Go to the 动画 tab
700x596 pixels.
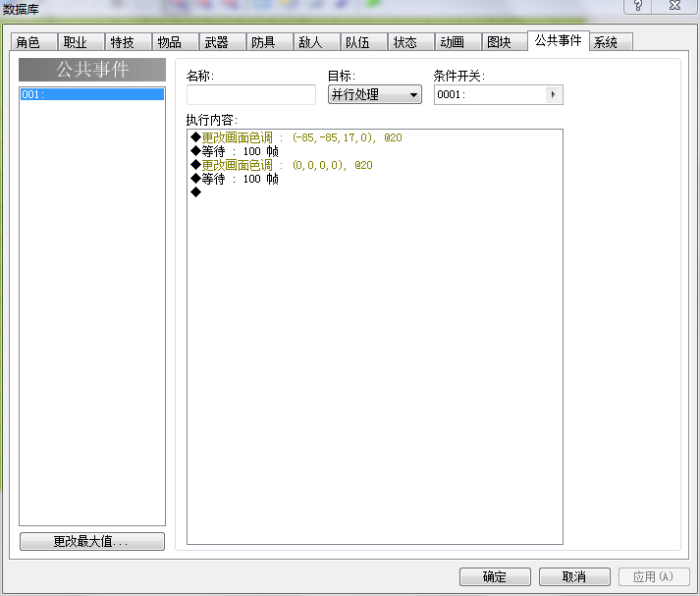(458, 42)
